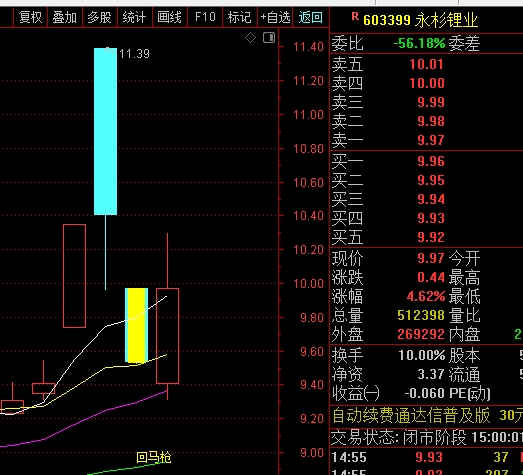
Task: Click 买二 price 9.95
Action: (x=431, y=180)
